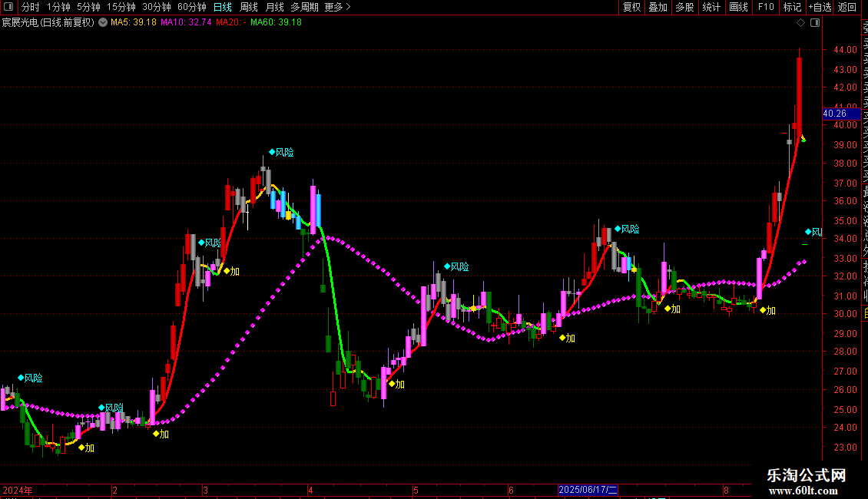Click the MA10: 32.74 indicator label
Viewport: 868px width, 499px height.
186,23
